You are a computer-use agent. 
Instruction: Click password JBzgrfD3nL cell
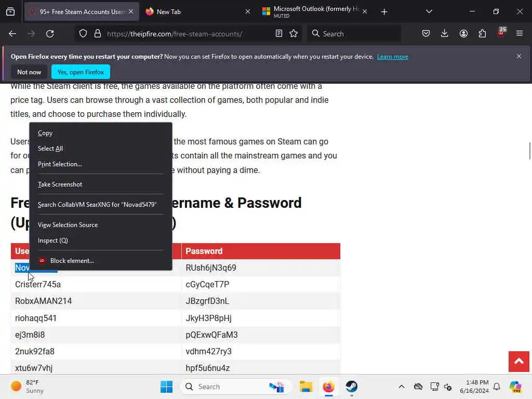click(x=261, y=301)
